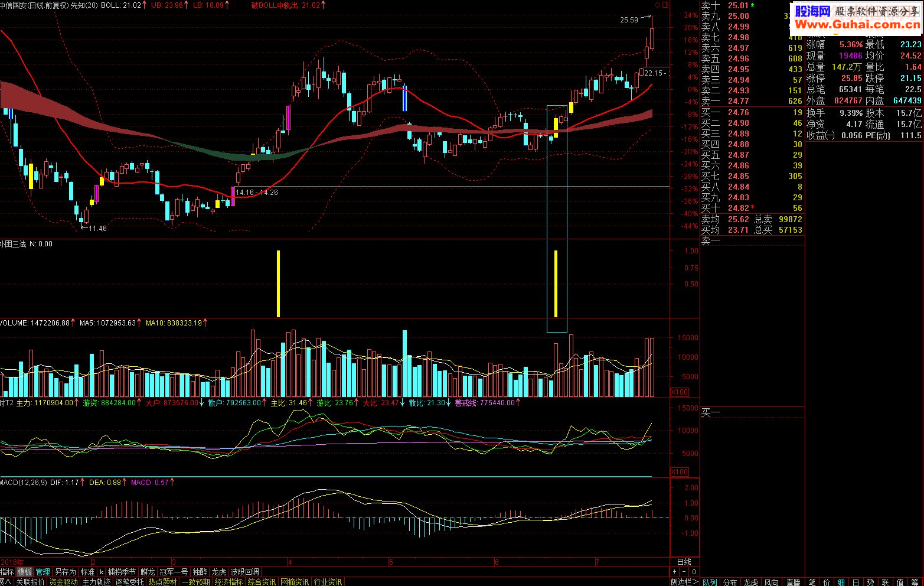Open 行业资讯 bottom panel tab
The width and height of the screenshot is (924, 586).
point(328,582)
